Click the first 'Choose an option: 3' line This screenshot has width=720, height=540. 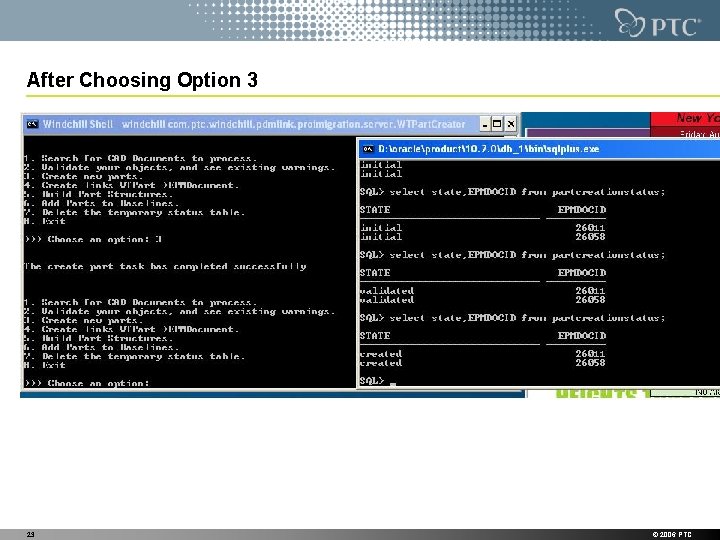[93, 239]
